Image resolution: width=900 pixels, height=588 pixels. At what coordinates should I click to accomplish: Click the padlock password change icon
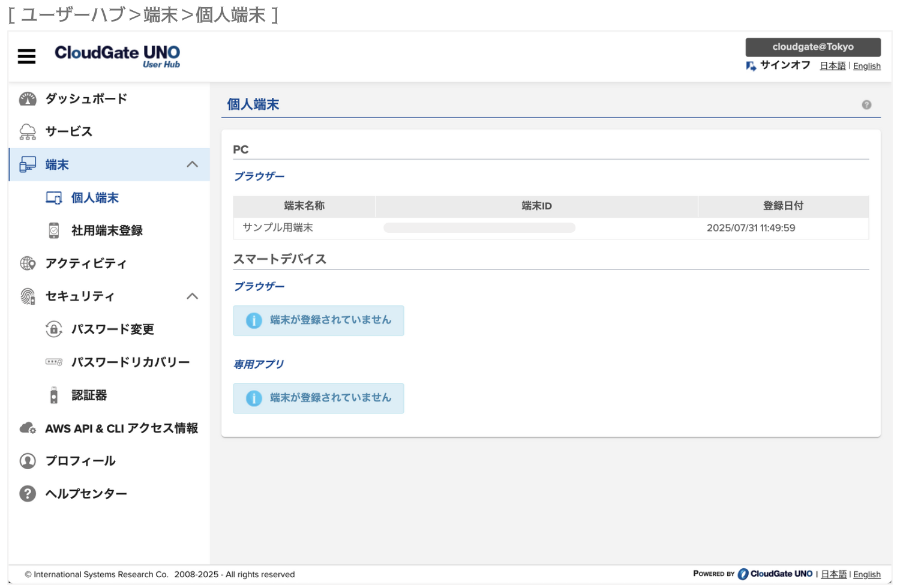point(54,329)
